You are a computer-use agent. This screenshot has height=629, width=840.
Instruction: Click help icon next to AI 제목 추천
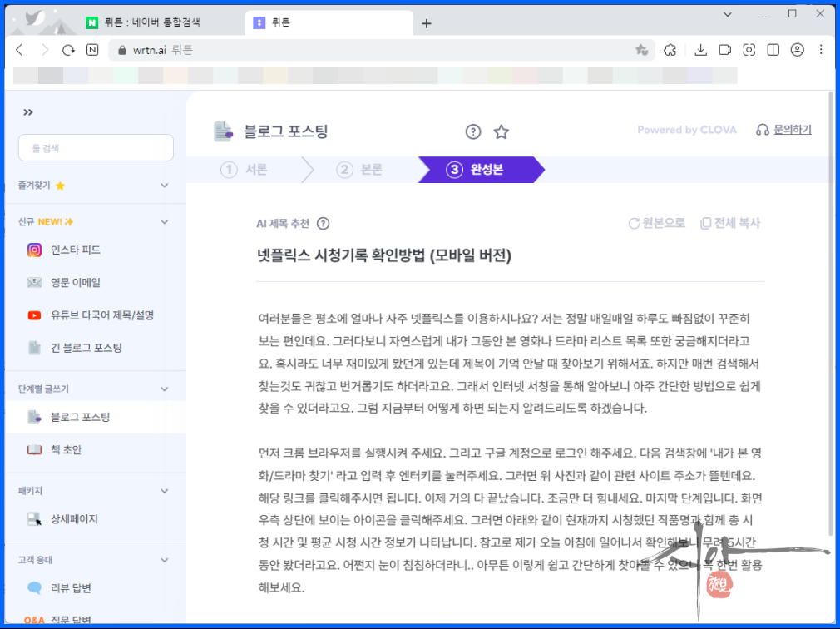(x=323, y=224)
